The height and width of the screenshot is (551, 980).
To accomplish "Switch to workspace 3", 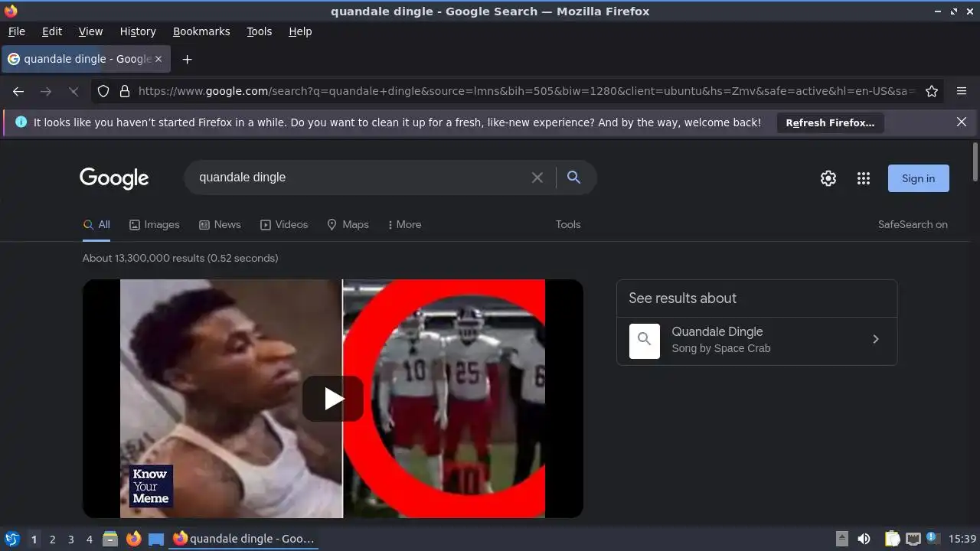I will (71, 539).
